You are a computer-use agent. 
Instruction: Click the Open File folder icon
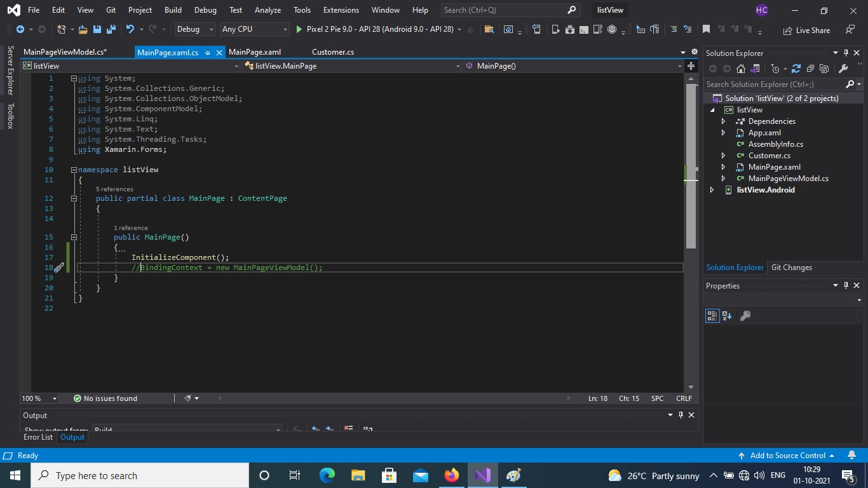point(83,29)
